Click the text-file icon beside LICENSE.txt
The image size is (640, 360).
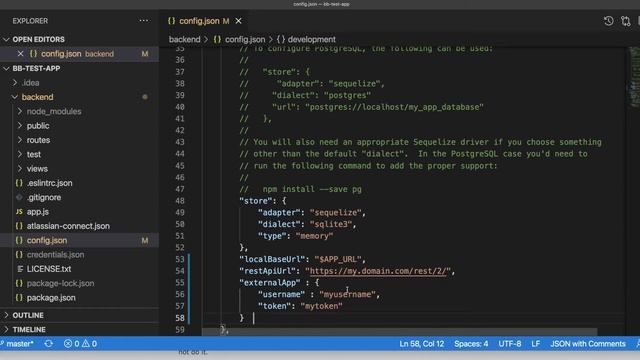click(19, 269)
